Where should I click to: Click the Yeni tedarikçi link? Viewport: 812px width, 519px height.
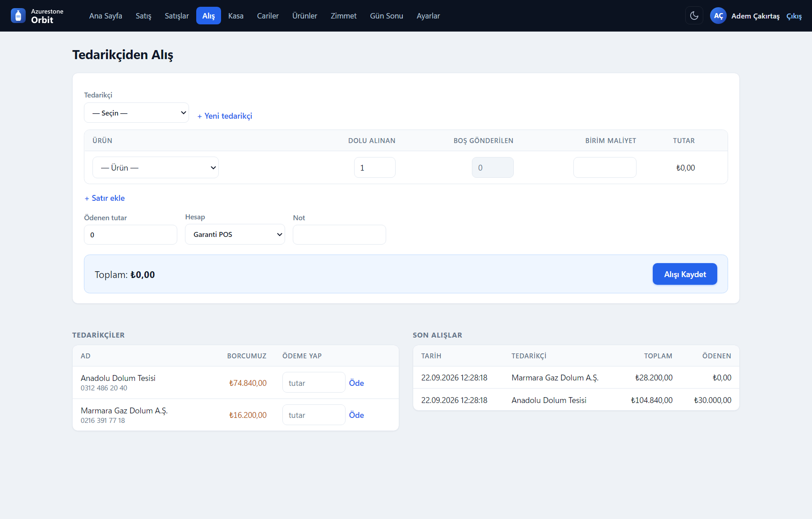[225, 116]
